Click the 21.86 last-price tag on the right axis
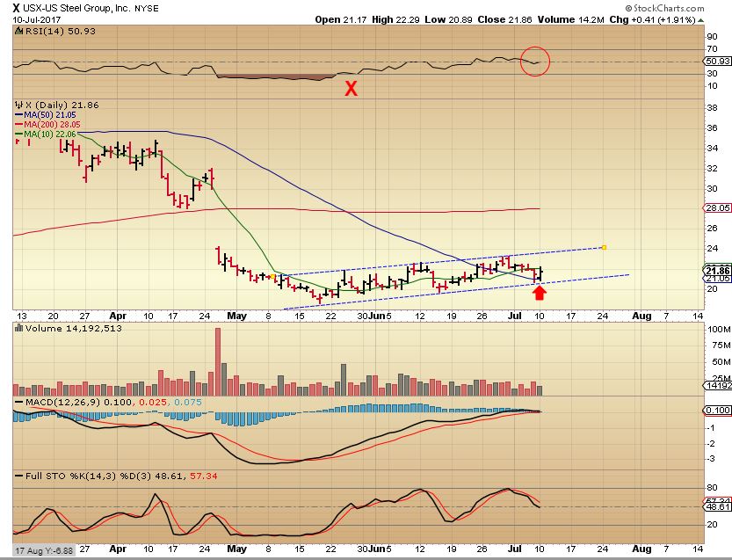The height and width of the screenshot is (560, 732). tap(718, 271)
